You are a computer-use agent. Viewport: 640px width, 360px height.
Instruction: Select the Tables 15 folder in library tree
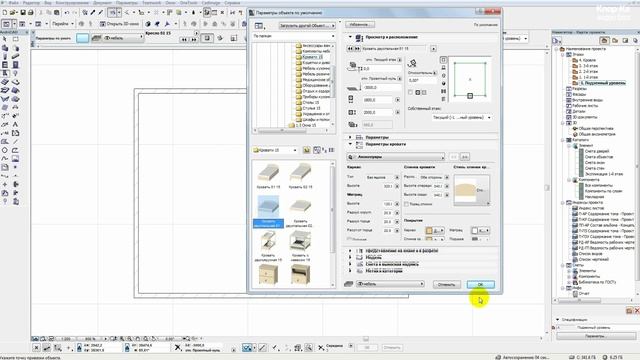pos(308,103)
